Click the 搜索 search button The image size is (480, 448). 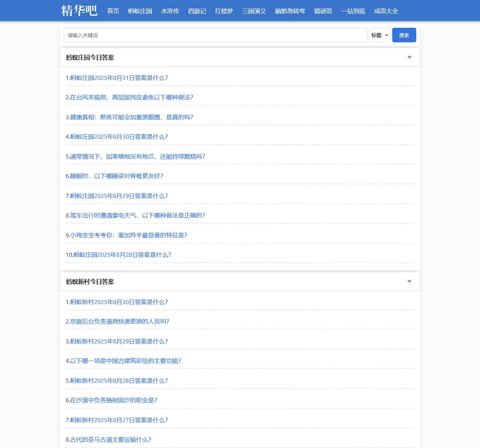[x=404, y=35]
